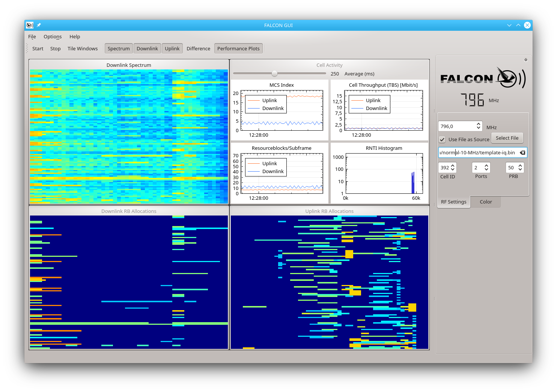This screenshot has height=392, width=557.
Task: Click the Resourceblocks/Subframe plot
Action: [x=280, y=173]
